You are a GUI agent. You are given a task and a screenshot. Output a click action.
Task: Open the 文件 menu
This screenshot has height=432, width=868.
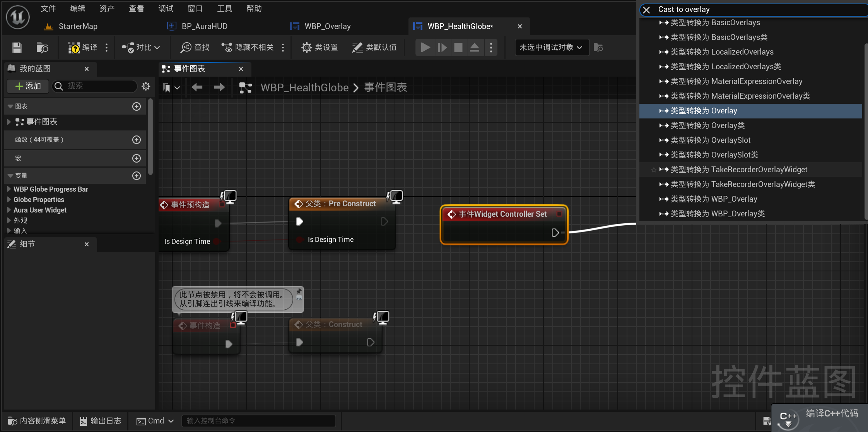[48, 9]
